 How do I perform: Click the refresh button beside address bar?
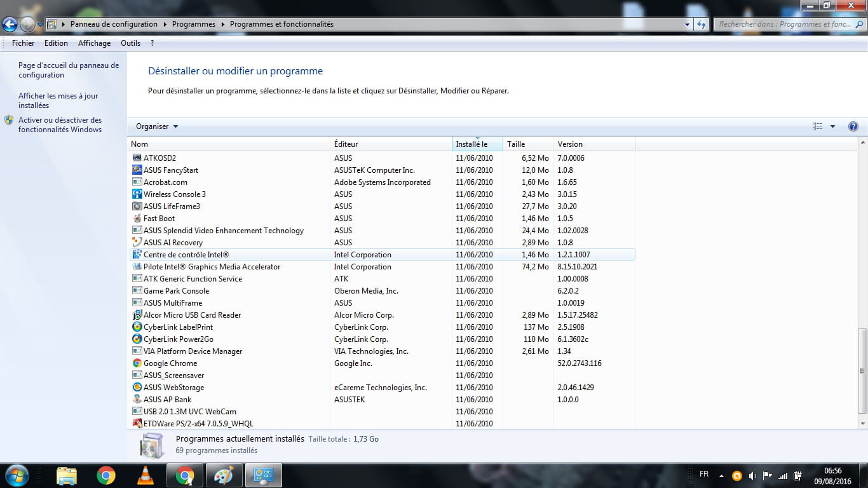coord(702,24)
